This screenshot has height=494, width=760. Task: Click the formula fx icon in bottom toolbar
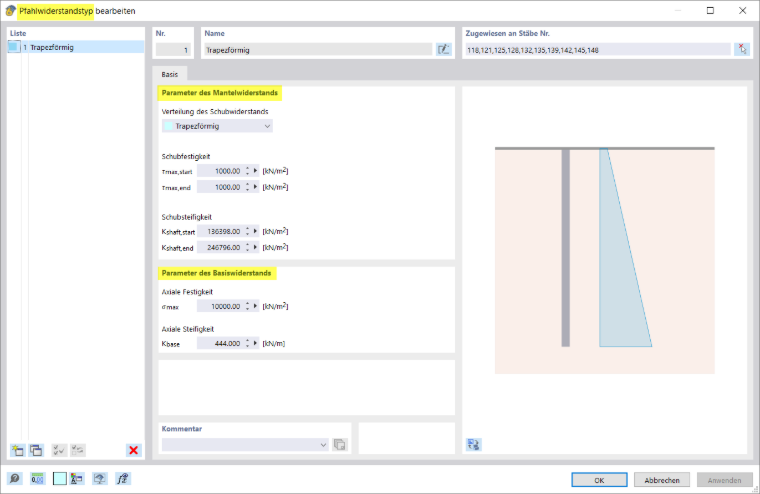pyautogui.click(x=123, y=479)
